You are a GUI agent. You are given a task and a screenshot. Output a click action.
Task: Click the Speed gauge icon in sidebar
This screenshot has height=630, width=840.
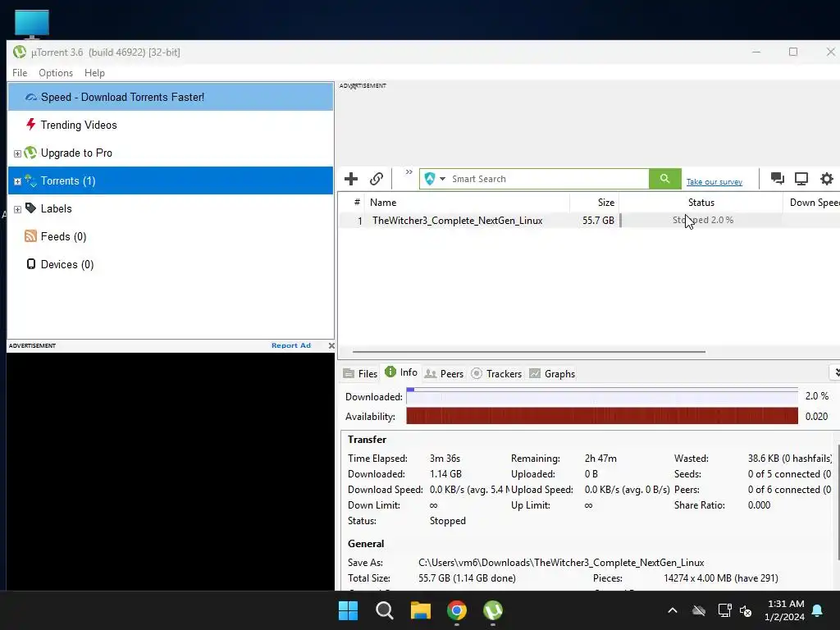31,97
